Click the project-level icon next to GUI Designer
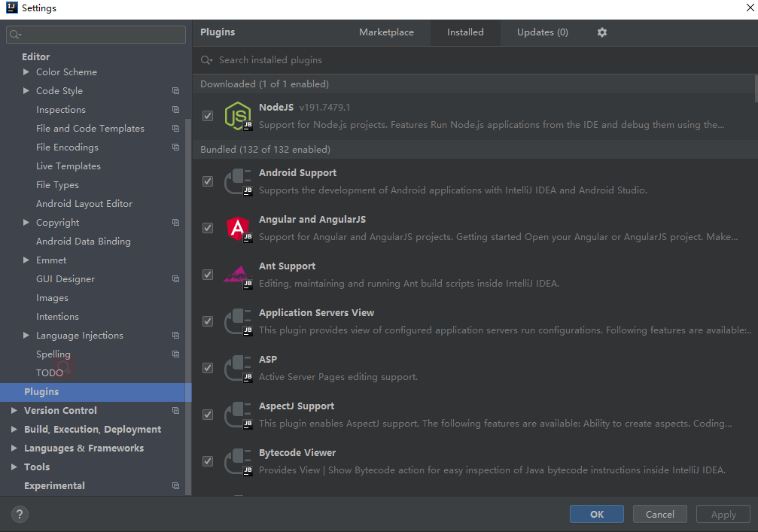758x532 pixels. click(x=176, y=279)
